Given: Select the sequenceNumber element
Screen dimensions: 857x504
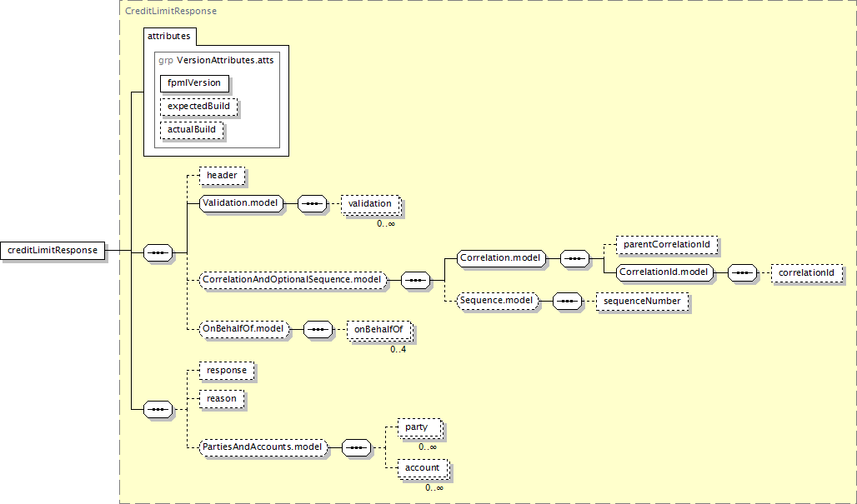Looking at the screenshot, I should click(x=642, y=302).
